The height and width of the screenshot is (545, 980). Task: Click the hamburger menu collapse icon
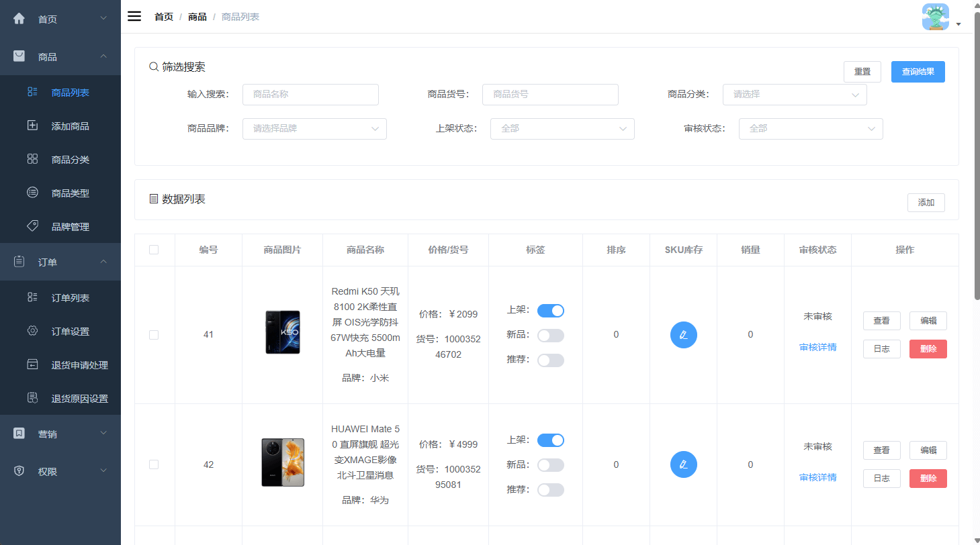[134, 17]
